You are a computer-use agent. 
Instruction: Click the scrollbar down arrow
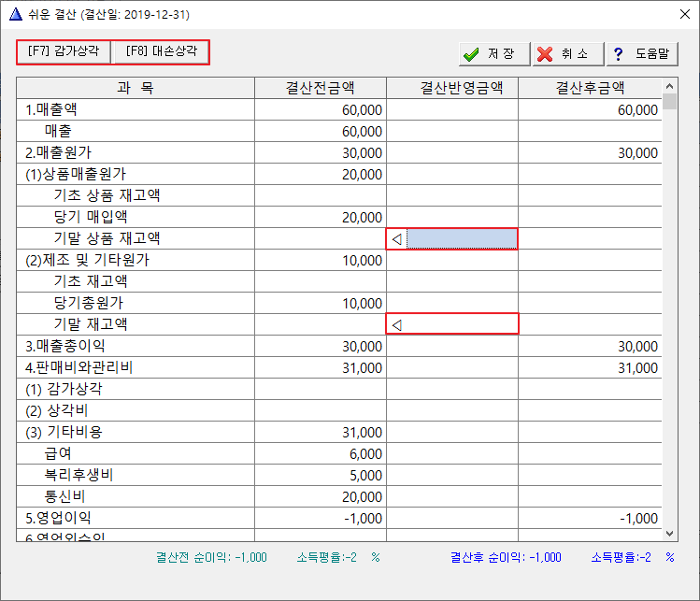669,533
